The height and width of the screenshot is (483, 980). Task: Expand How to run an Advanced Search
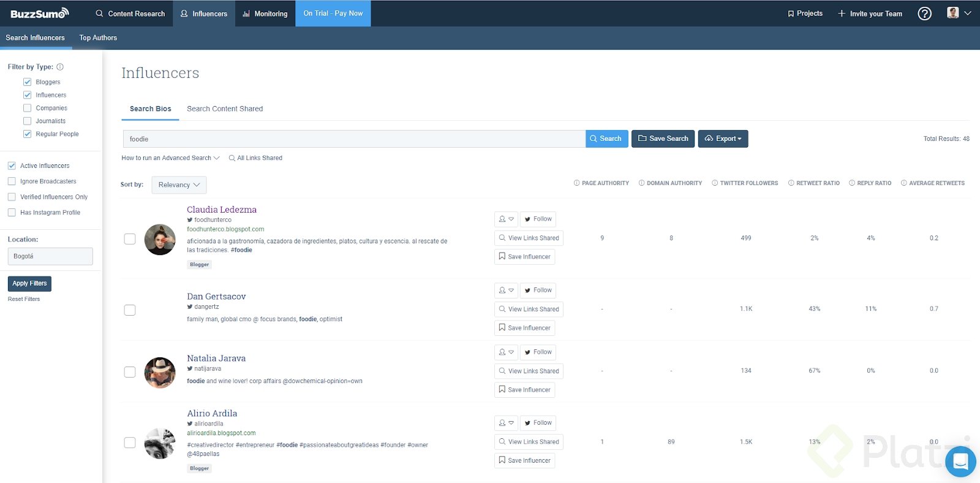tap(170, 158)
